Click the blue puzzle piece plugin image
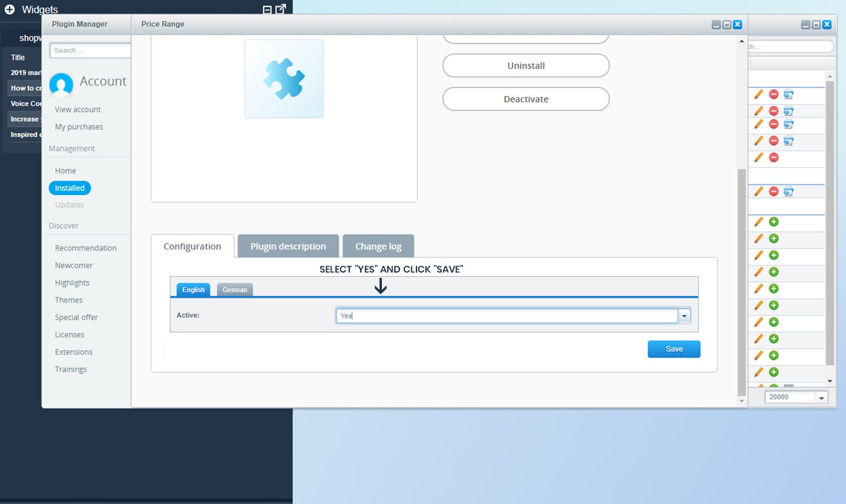Viewport: 846px width, 504px height. (x=284, y=79)
